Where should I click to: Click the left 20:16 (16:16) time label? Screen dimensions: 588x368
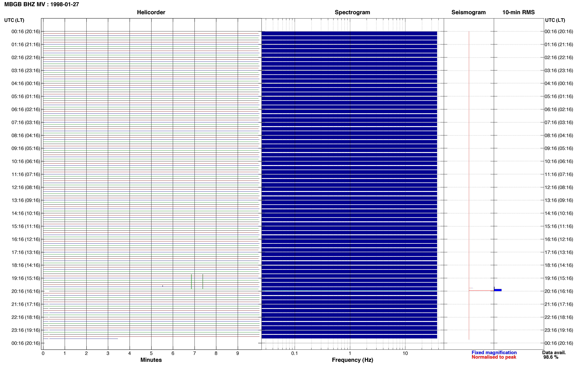point(26,291)
